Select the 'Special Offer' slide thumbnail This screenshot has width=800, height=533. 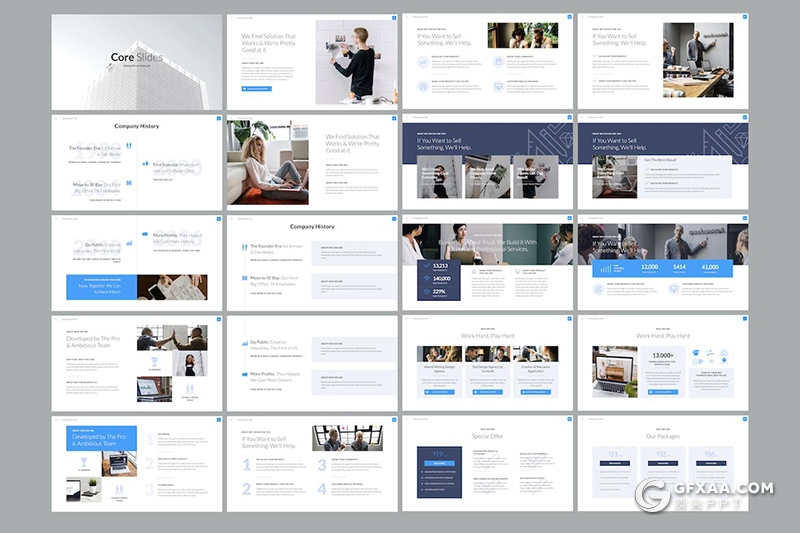[x=487, y=463]
